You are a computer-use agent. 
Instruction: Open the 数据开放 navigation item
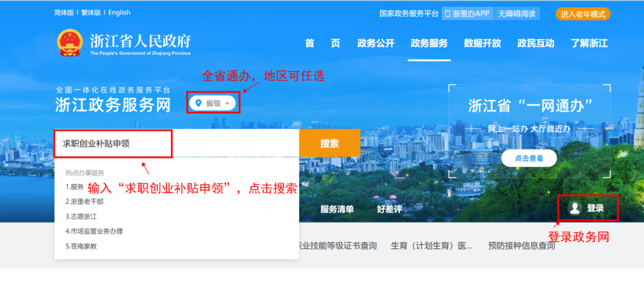pyautogui.click(x=482, y=43)
